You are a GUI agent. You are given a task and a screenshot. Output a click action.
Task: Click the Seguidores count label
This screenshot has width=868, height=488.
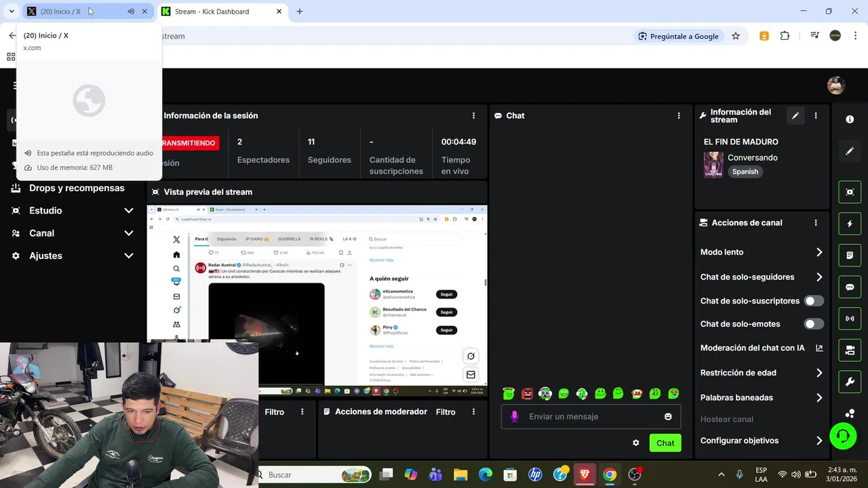coord(330,160)
